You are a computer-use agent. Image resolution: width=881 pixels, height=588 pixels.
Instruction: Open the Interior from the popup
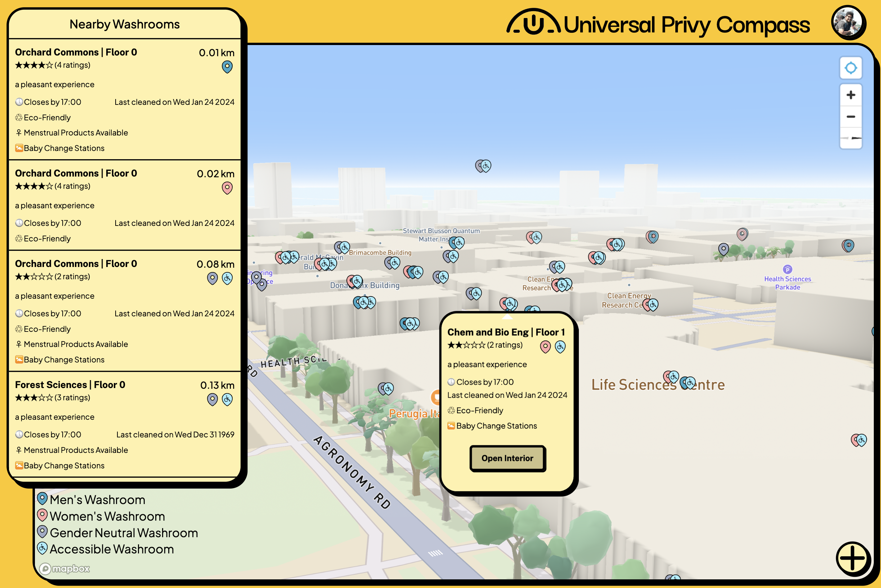click(x=507, y=458)
